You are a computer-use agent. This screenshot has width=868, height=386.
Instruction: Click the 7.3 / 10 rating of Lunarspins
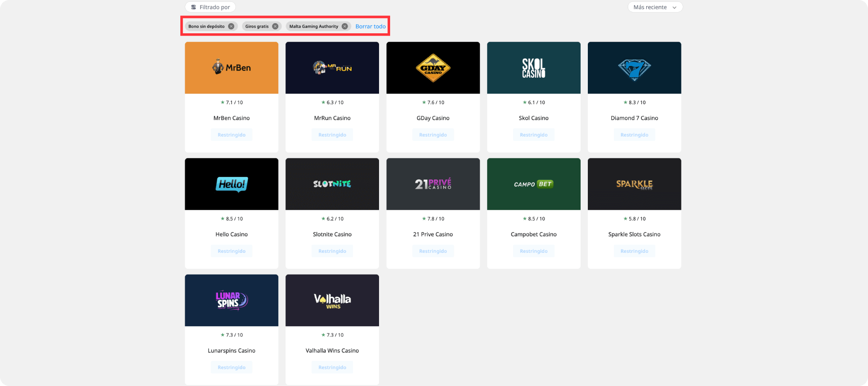pos(232,335)
